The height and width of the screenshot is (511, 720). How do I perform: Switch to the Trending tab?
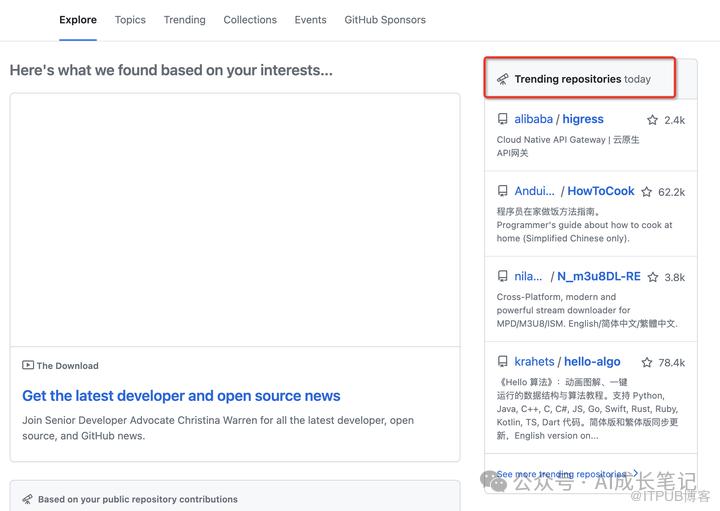pos(185,20)
